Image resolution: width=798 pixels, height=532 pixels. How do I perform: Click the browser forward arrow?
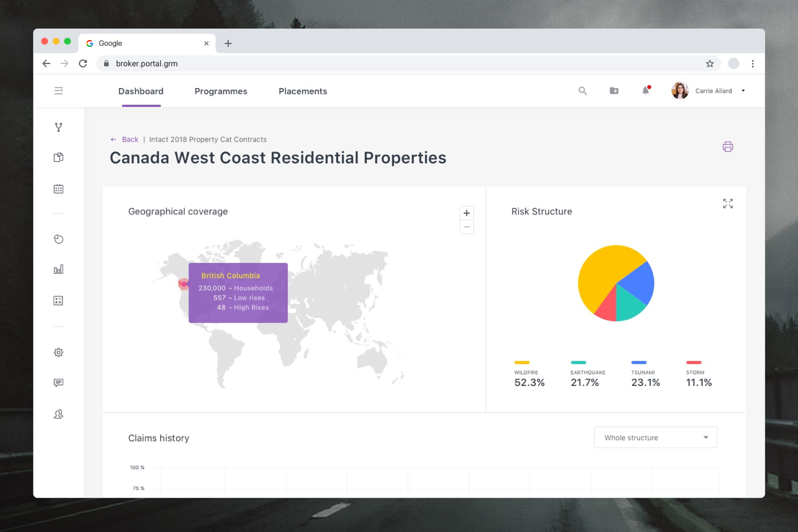[64, 63]
